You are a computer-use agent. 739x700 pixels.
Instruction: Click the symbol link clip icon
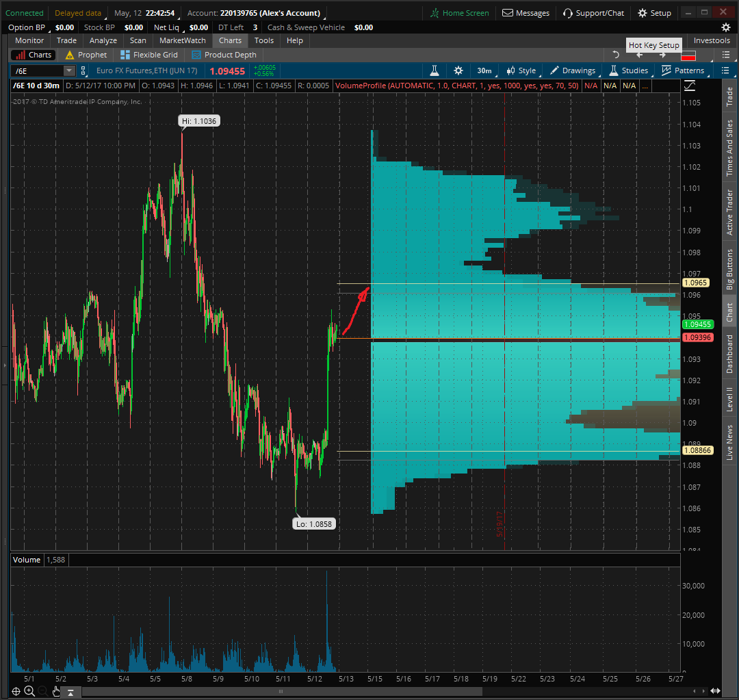(x=83, y=70)
